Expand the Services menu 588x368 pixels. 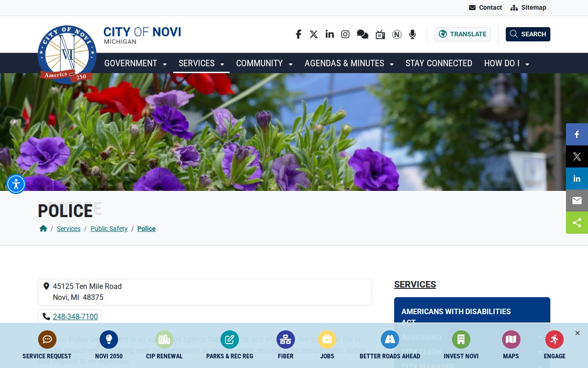click(x=201, y=63)
